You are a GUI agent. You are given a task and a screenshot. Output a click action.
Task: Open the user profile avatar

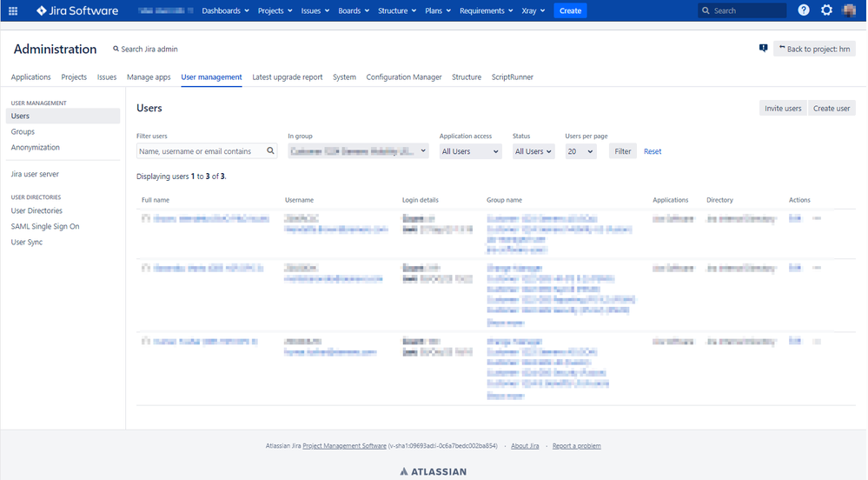click(x=849, y=10)
